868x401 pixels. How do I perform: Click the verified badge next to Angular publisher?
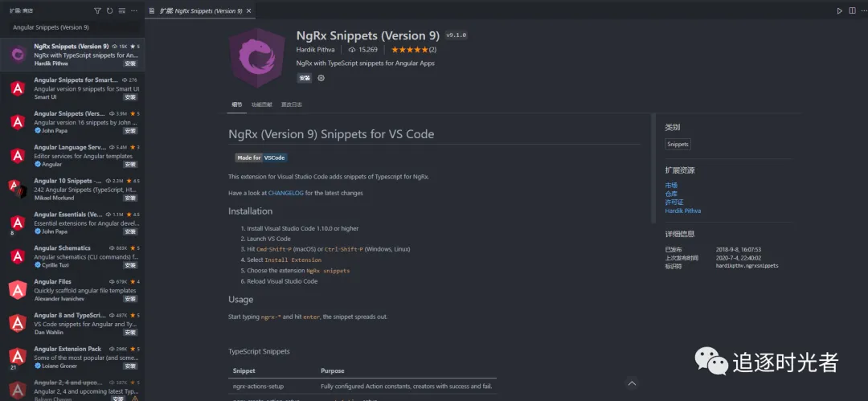coord(38,165)
